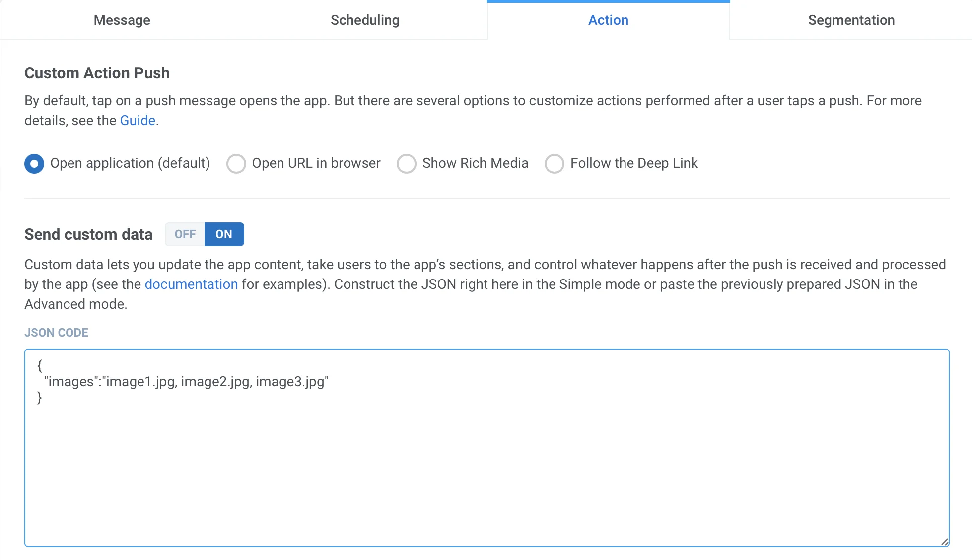This screenshot has width=972, height=560.
Task: Select the Action tab
Action: 608,20
